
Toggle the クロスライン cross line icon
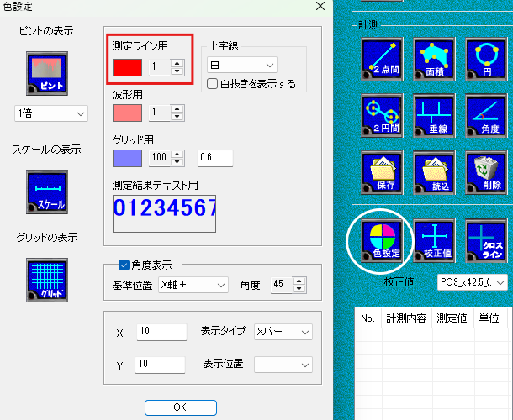pos(486,241)
